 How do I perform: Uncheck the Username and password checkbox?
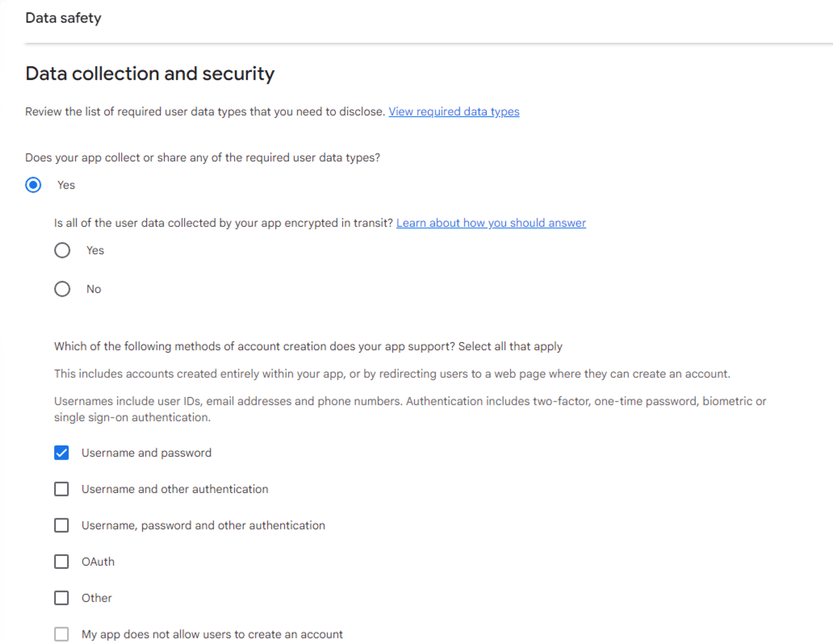[61, 454]
